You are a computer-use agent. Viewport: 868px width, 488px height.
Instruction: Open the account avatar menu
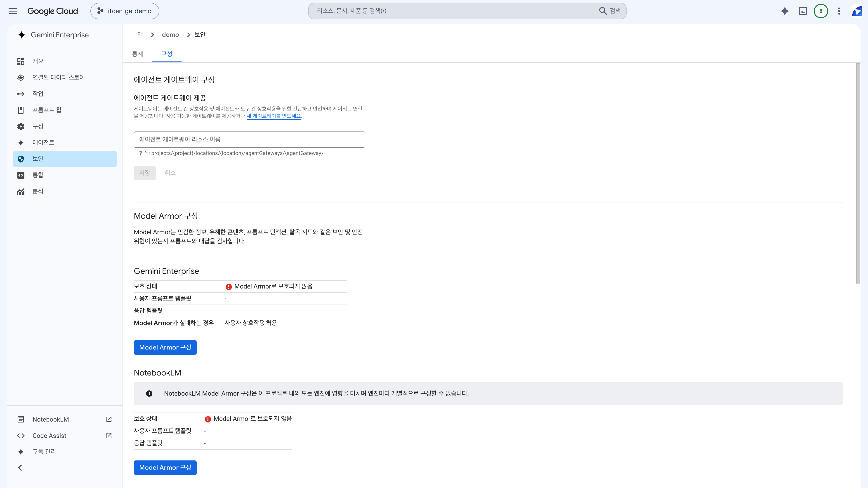coord(857,11)
